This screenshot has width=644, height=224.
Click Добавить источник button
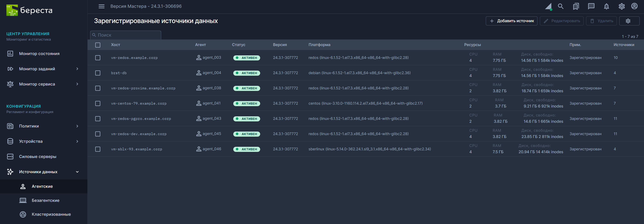click(x=511, y=21)
